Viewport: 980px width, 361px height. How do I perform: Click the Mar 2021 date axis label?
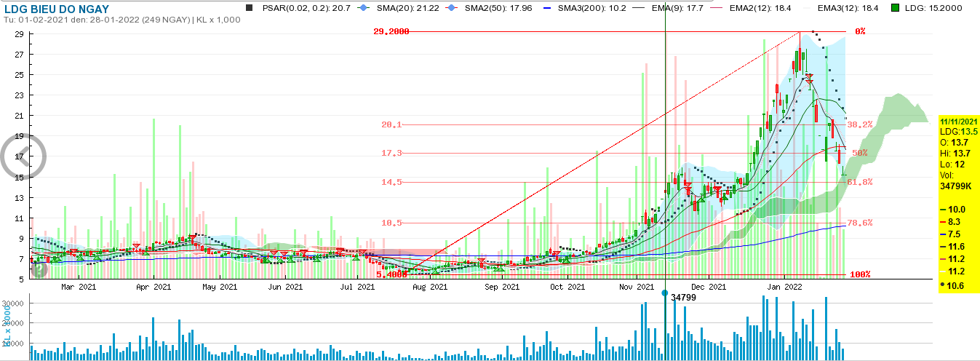point(79,287)
